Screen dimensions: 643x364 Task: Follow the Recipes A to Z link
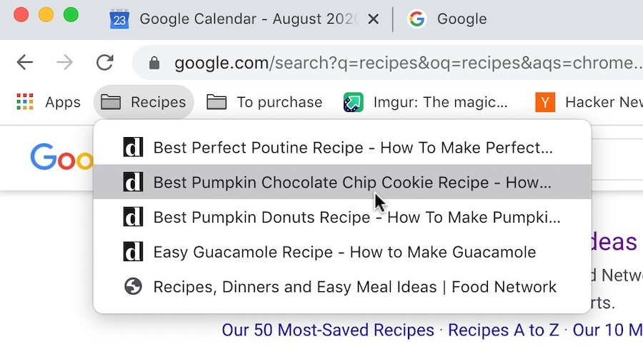503,330
